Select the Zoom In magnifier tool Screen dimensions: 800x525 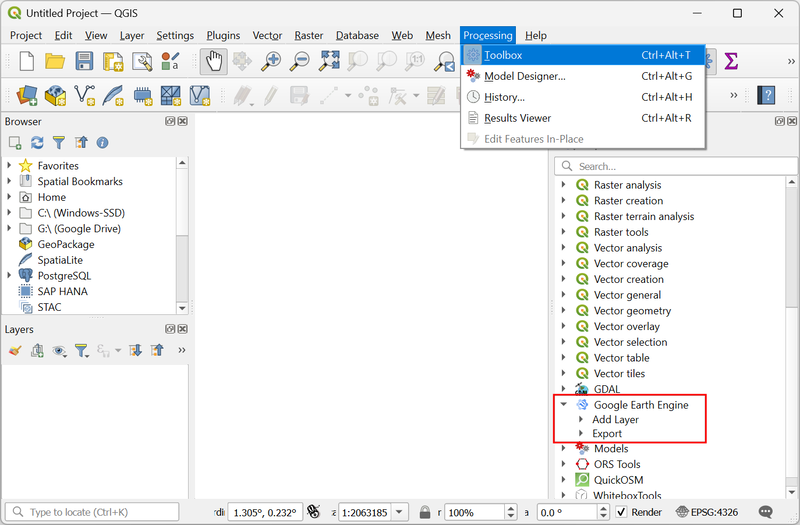[270, 61]
